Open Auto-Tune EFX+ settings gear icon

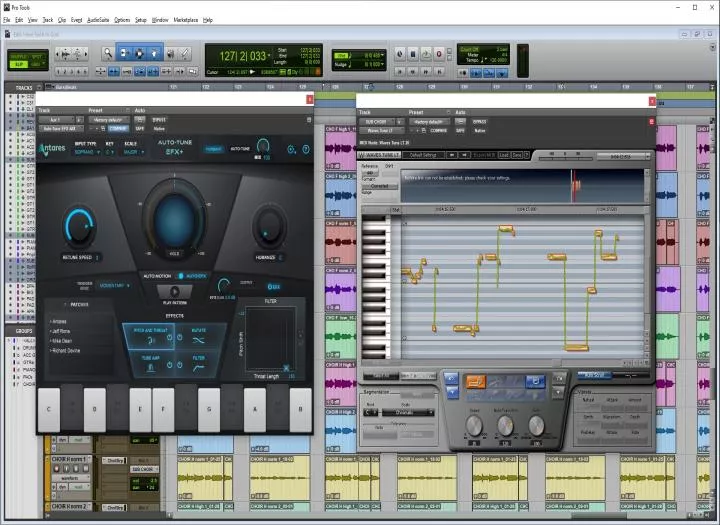[x=291, y=149]
